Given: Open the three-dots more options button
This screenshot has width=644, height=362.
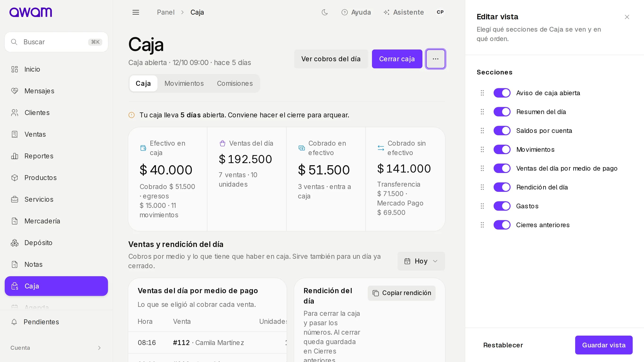Looking at the screenshot, I should tap(435, 59).
